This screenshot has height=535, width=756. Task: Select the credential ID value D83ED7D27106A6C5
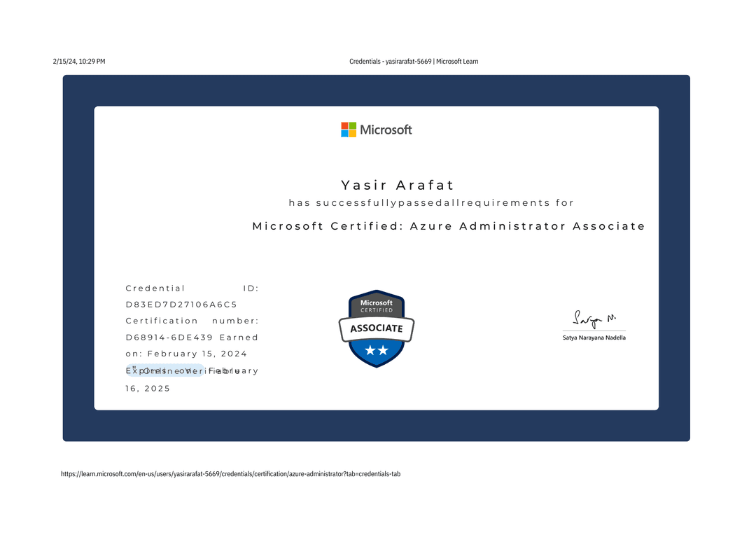pos(181,305)
